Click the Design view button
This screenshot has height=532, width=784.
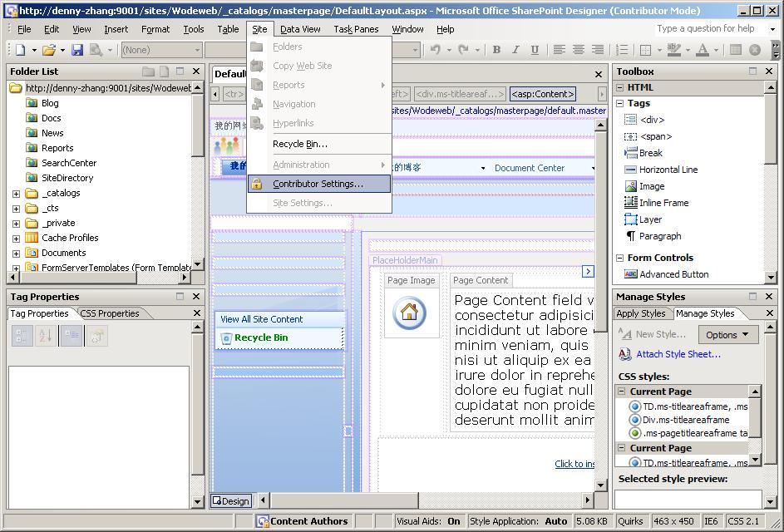point(230,501)
